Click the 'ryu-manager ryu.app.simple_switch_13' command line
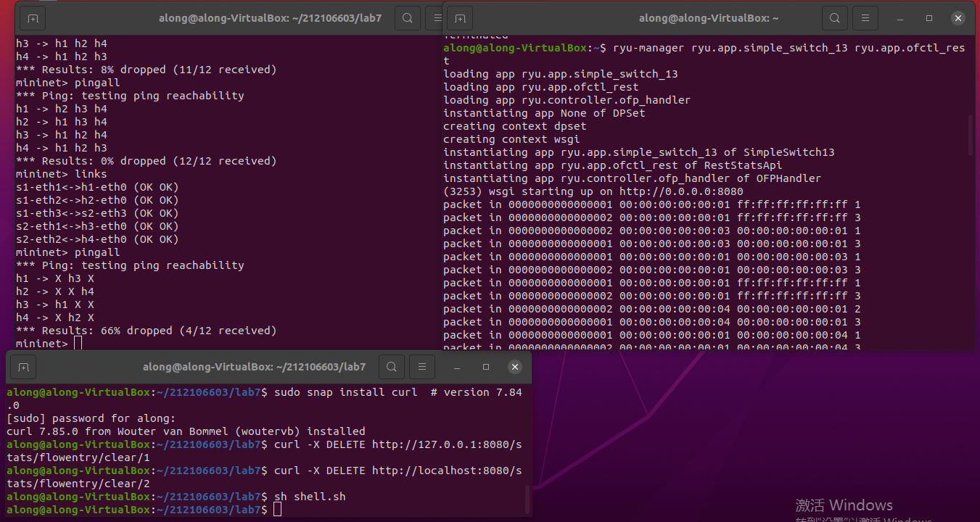This screenshot has height=522, width=980. point(704,54)
